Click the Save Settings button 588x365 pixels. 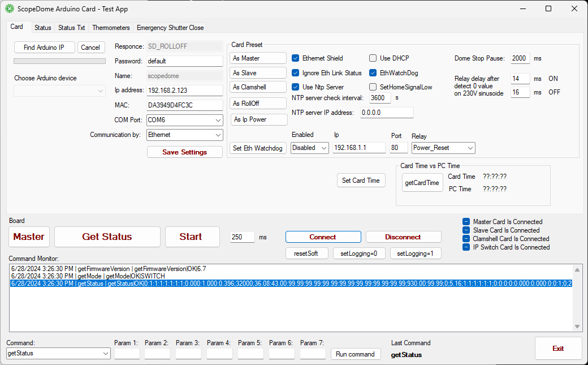pyautogui.click(x=184, y=152)
